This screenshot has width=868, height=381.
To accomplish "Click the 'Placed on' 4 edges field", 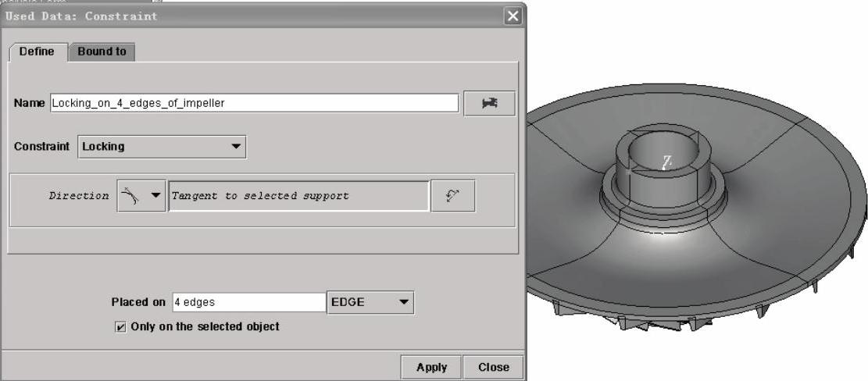I will pos(247,302).
